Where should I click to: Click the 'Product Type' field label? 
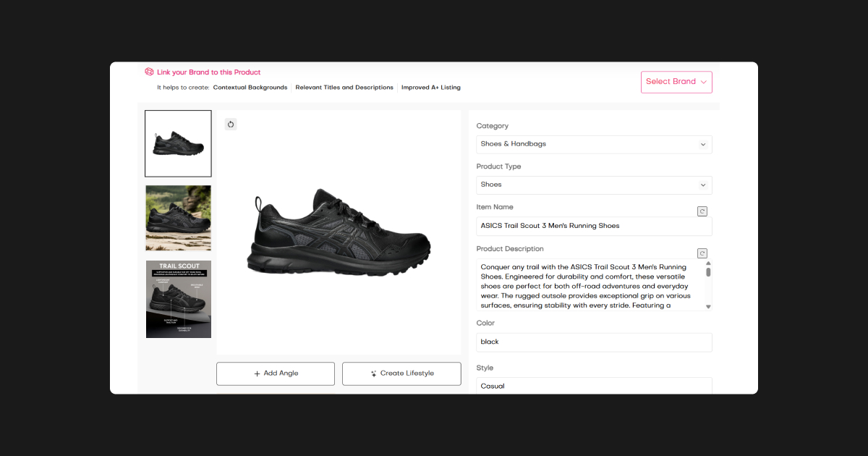(498, 166)
